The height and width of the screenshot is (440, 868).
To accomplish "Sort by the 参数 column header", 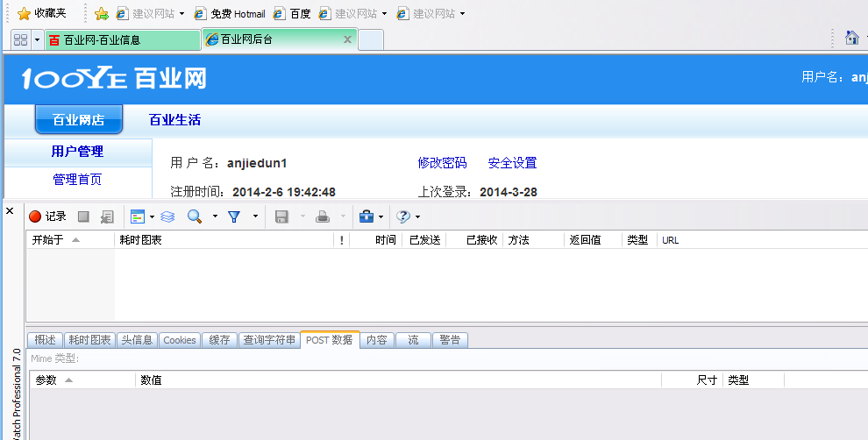I will point(82,380).
